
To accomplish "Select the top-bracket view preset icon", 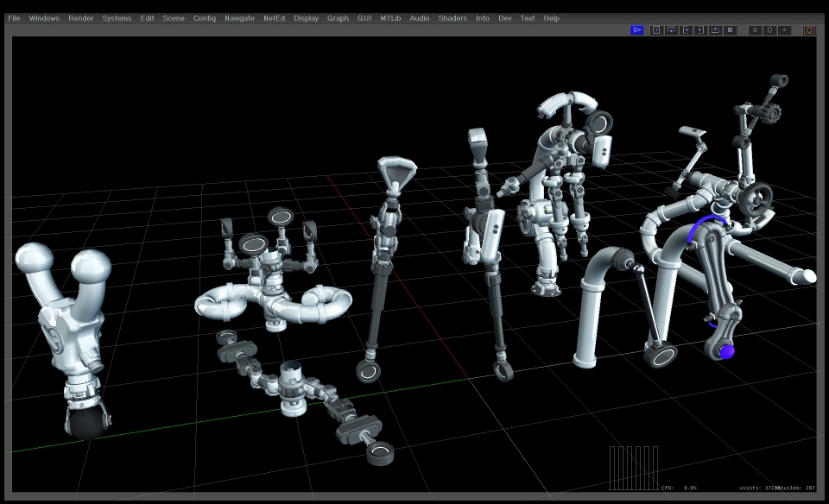I will pyautogui.click(x=671, y=30).
